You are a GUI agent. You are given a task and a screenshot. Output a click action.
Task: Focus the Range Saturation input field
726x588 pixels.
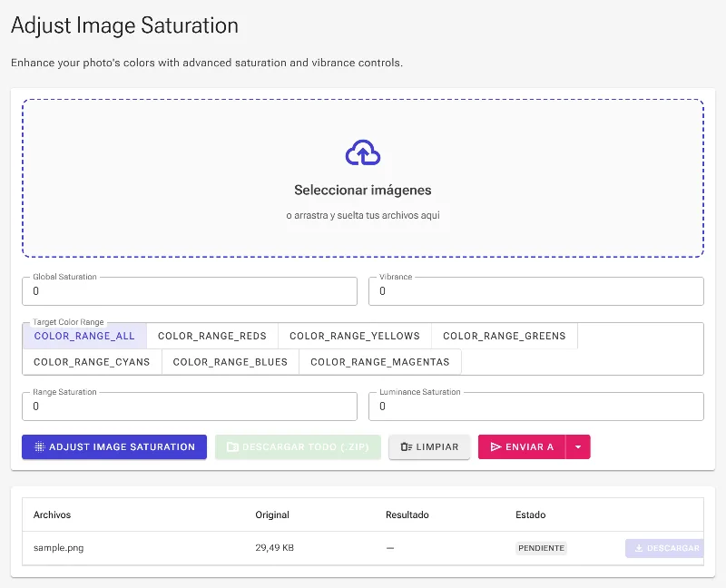[190, 407]
